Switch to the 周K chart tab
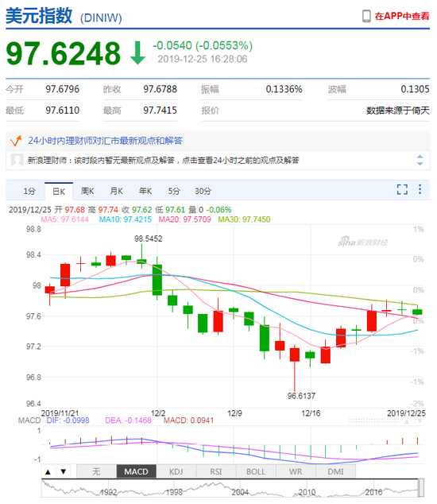The width and height of the screenshot is (437, 504). [x=87, y=192]
